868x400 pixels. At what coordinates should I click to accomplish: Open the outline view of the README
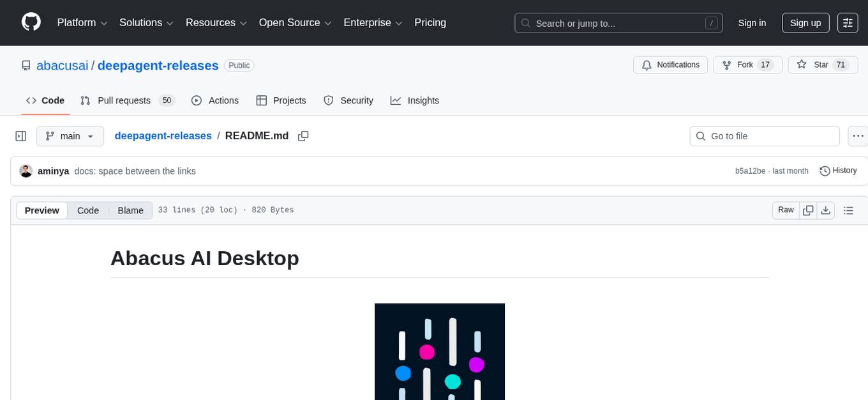point(848,210)
